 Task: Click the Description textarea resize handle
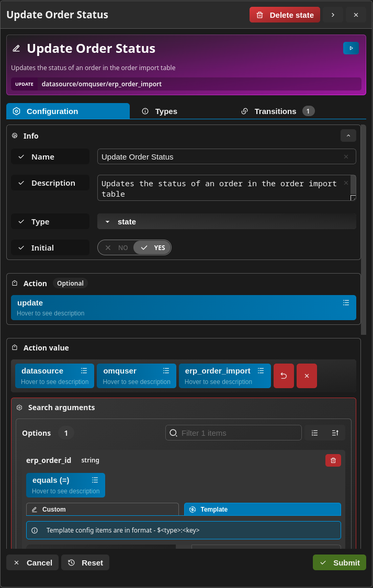(353, 198)
